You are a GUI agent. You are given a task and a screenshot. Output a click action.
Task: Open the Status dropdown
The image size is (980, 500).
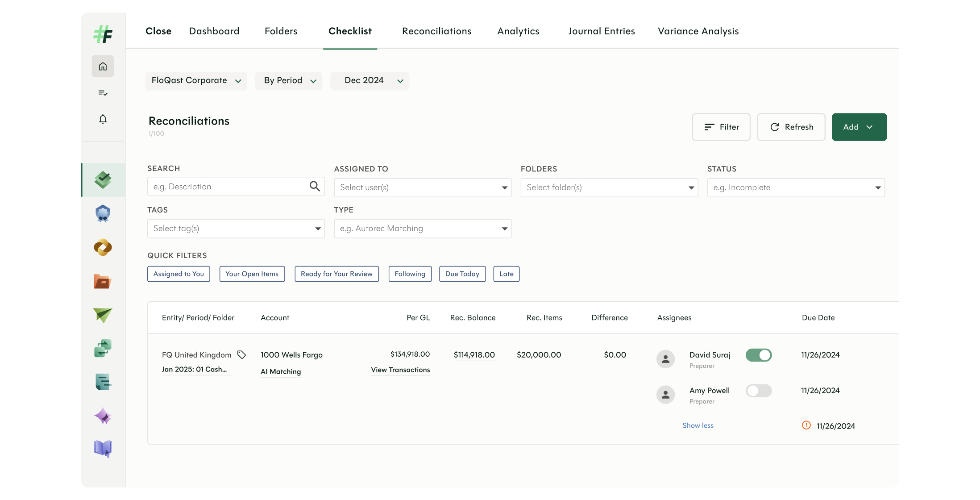tap(796, 187)
